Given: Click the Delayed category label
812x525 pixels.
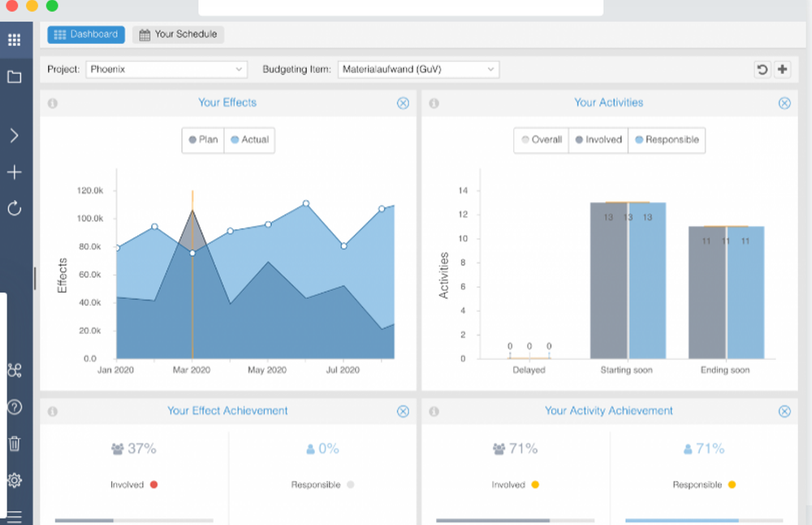Looking at the screenshot, I should (529, 370).
